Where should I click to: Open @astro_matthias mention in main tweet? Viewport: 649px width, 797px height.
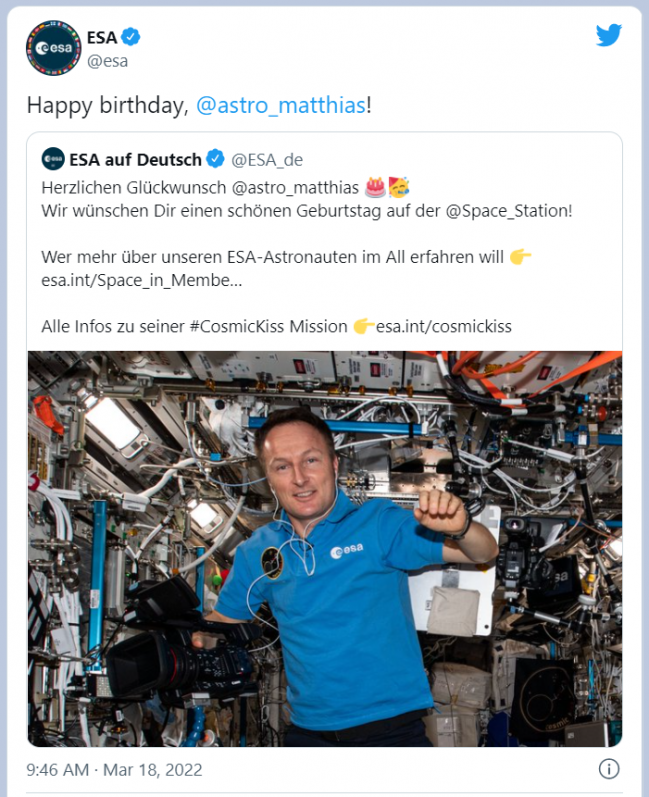280,105
